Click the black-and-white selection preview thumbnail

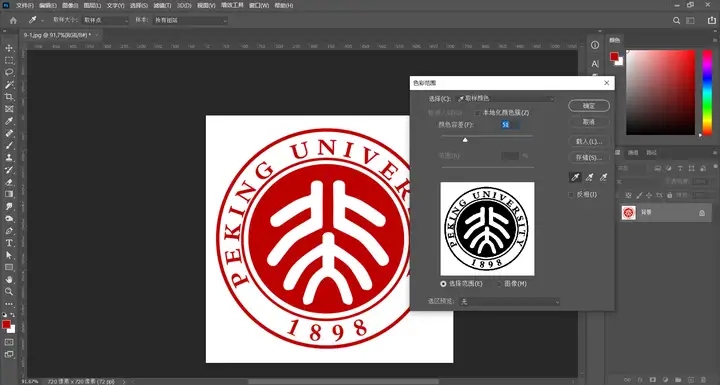(x=487, y=229)
